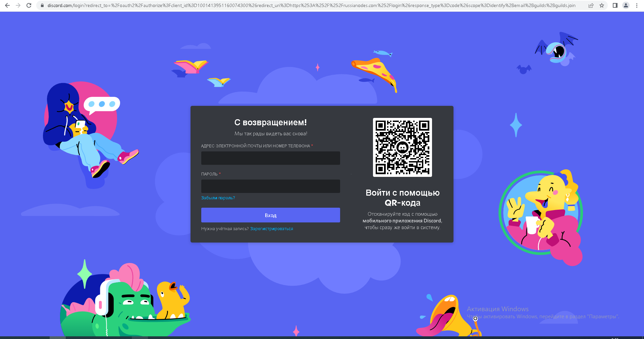Click the Зарегистрироваться link
The height and width of the screenshot is (339, 644).
(272, 229)
